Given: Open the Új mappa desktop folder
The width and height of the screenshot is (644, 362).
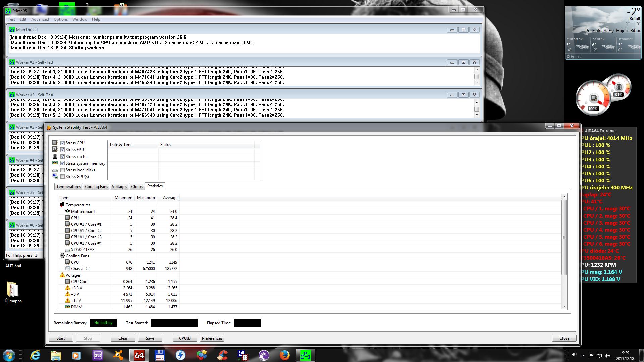Looking at the screenshot, I should tap(13, 292).
